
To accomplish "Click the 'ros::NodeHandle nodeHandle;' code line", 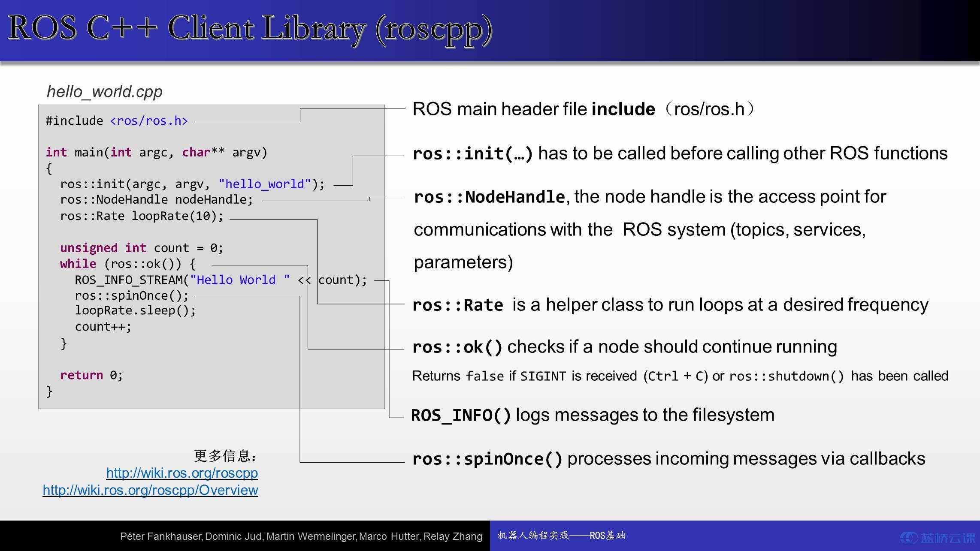I will [x=157, y=199].
